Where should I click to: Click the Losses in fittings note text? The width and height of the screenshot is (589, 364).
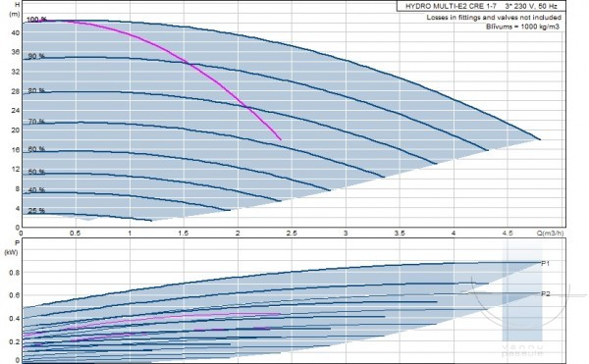[x=494, y=18]
